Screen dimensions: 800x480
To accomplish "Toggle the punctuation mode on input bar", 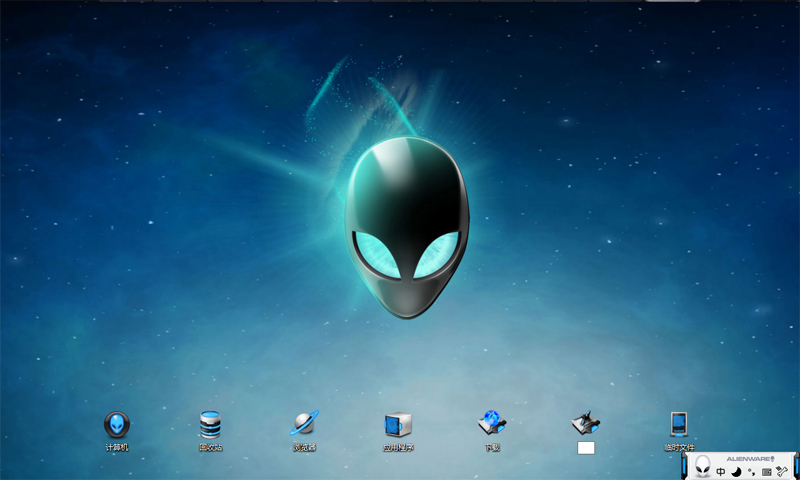I will (x=751, y=472).
